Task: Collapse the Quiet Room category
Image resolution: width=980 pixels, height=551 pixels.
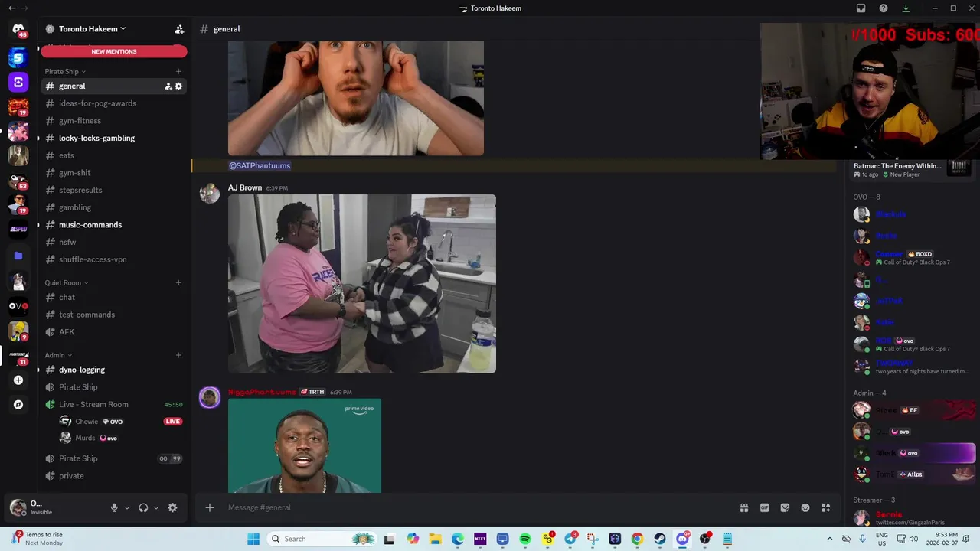Action: (67, 282)
